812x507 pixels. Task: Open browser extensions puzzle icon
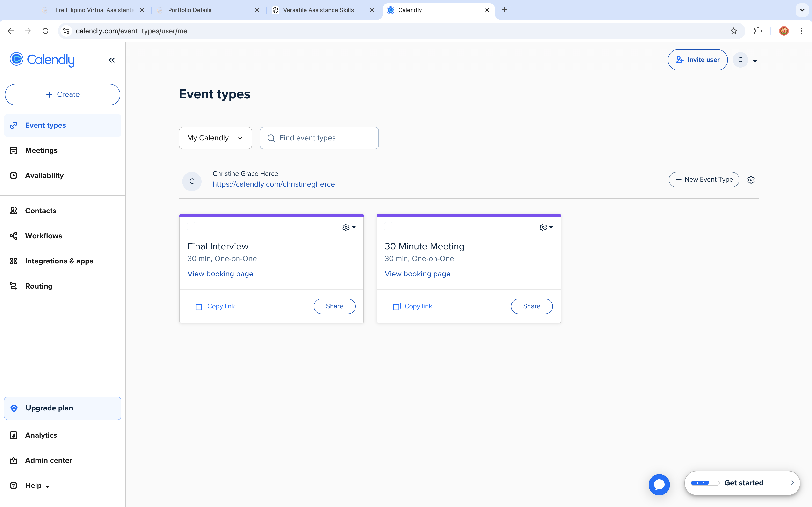758,31
